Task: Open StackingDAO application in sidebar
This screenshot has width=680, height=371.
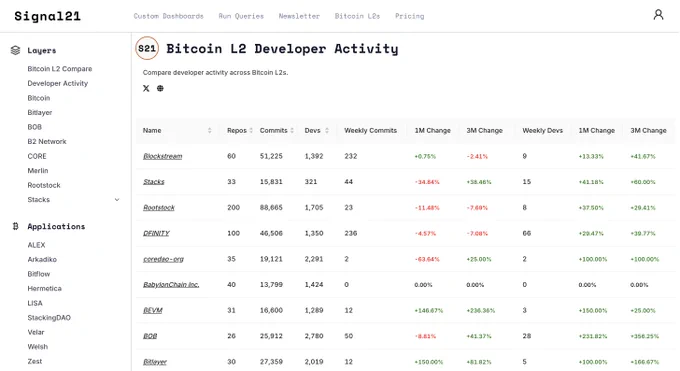Action: [x=49, y=318]
